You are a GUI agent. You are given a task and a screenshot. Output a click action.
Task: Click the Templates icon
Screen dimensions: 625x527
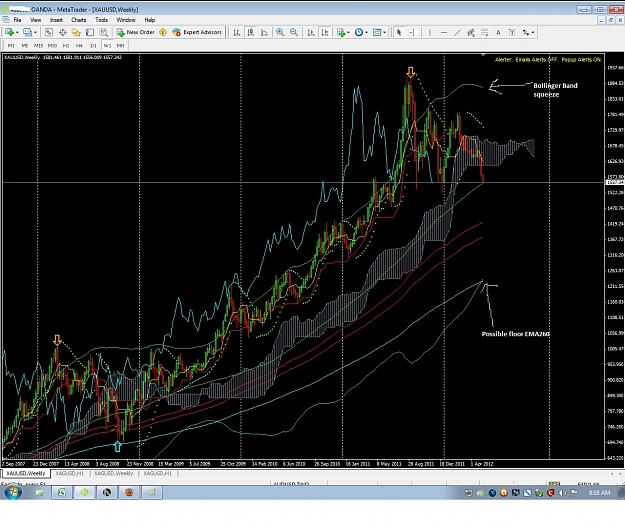[x=377, y=32]
